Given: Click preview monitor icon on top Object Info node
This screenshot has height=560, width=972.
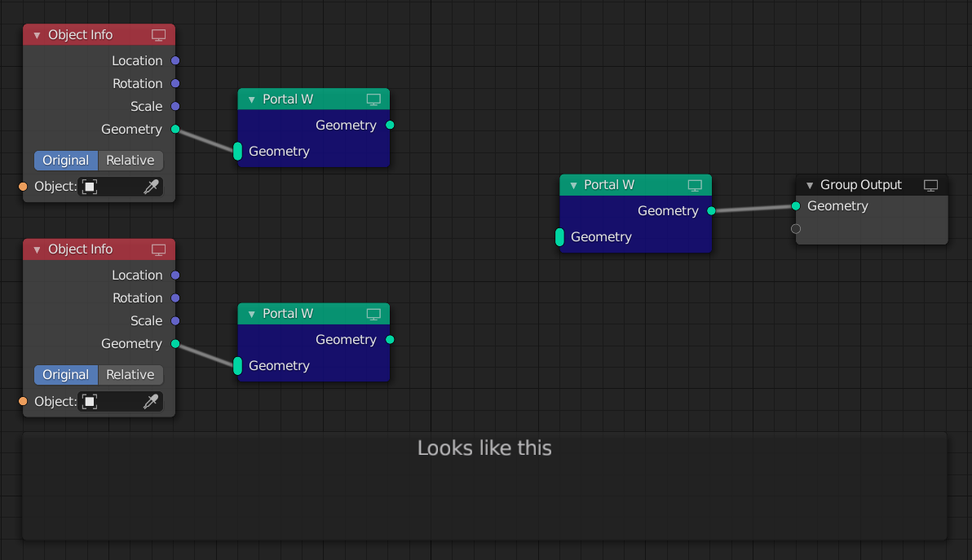Looking at the screenshot, I should 159,35.
